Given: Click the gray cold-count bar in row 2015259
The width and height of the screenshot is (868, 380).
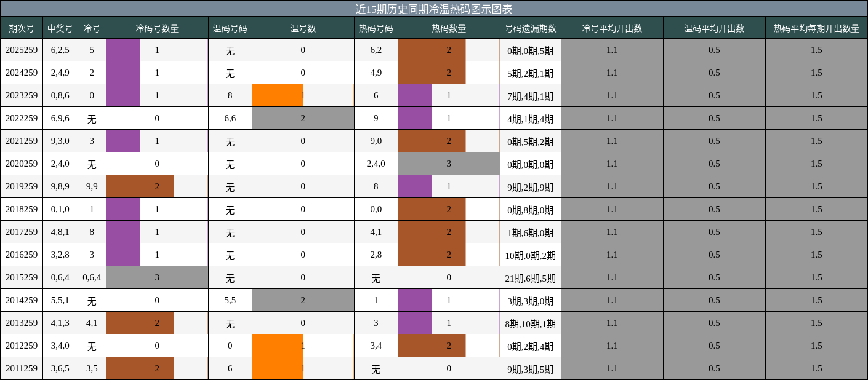Looking at the screenshot, I should [157, 277].
